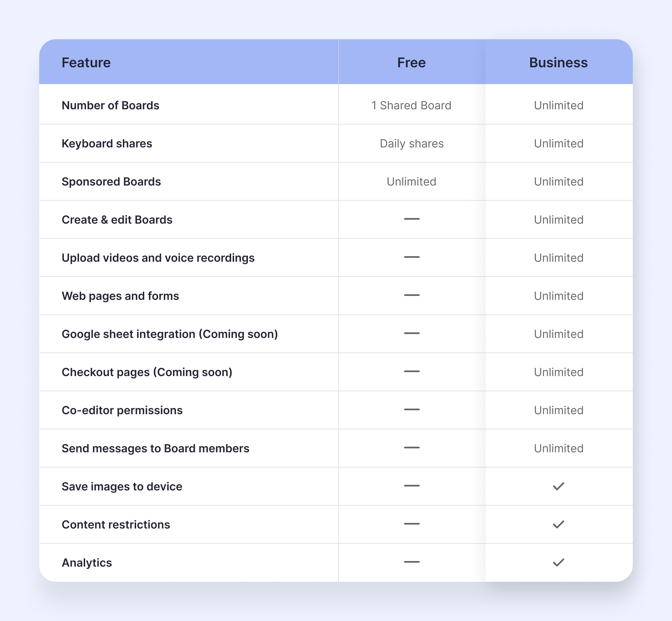Click the Free dash for Web pages and forms

pyautogui.click(x=412, y=295)
